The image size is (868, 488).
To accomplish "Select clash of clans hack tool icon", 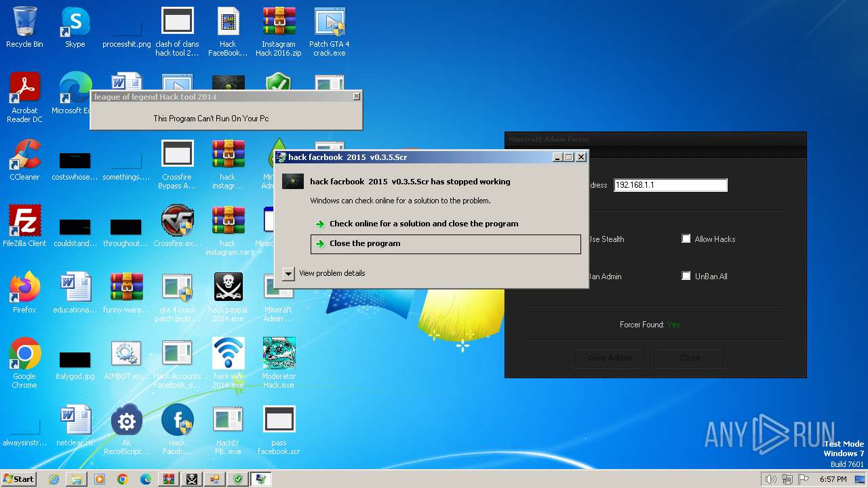I will (177, 31).
